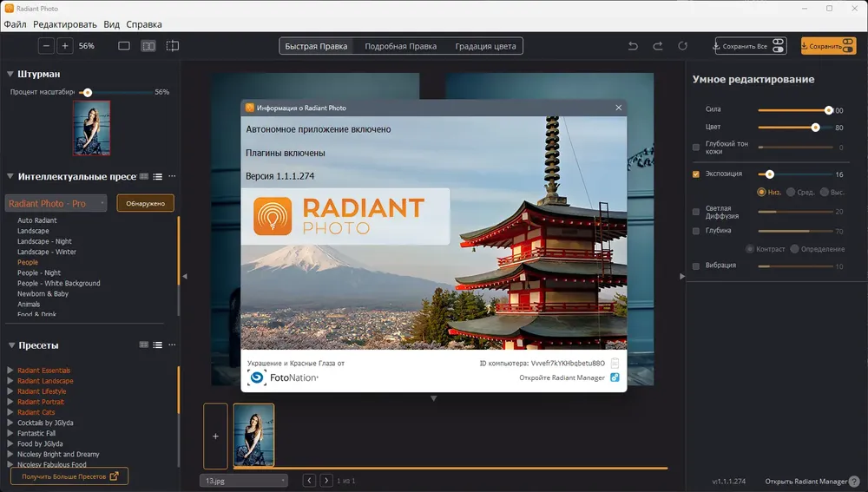Click the zoom out minus icon
The width and height of the screenshot is (868, 492).
coord(46,46)
